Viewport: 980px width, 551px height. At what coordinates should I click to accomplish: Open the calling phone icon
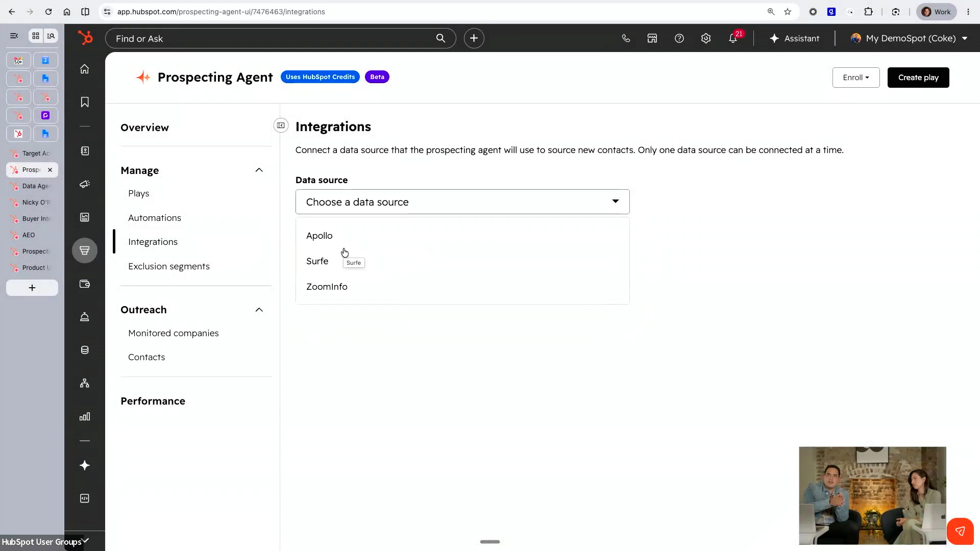(x=626, y=38)
